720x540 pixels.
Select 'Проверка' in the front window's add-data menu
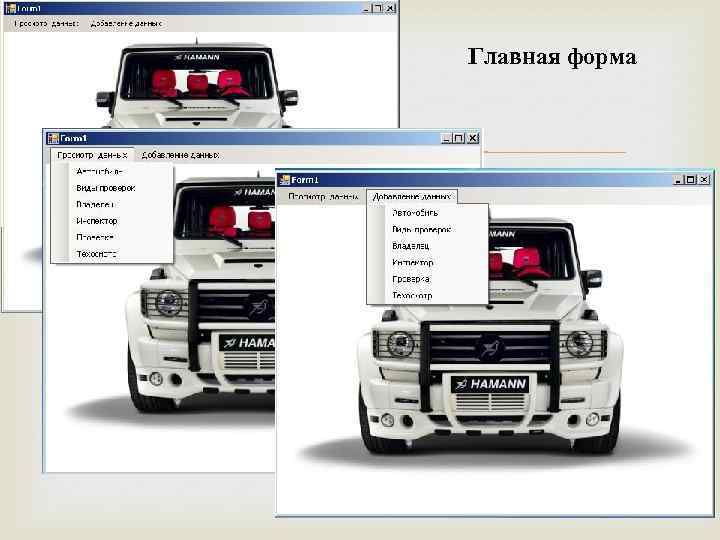411,279
